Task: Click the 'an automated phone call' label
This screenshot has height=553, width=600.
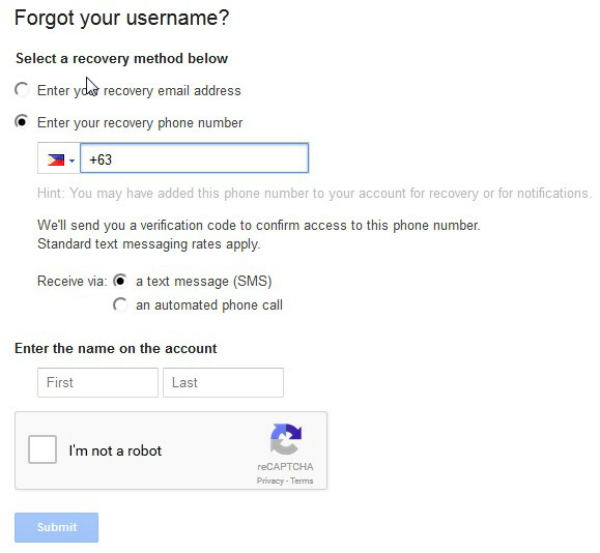Action: (x=209, y=305)
